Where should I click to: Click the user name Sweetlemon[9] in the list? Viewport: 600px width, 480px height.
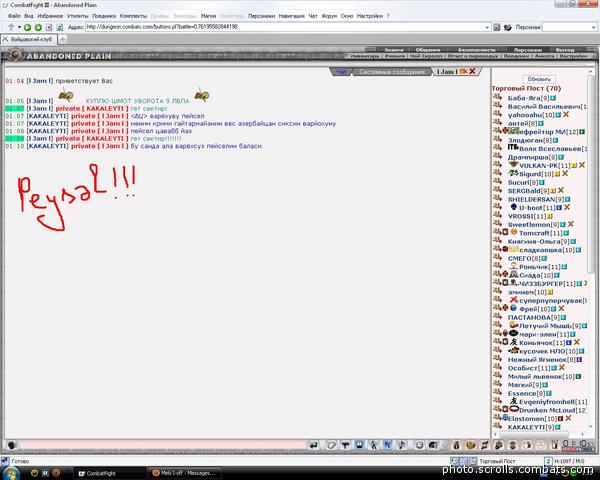[533, 225]
